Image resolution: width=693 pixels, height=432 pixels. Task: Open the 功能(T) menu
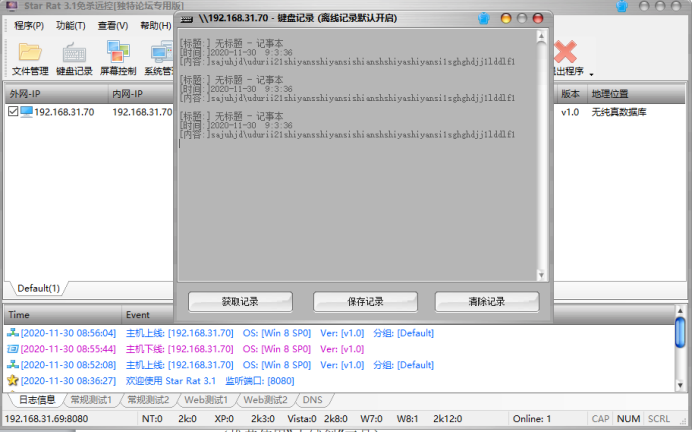[71, 26]
